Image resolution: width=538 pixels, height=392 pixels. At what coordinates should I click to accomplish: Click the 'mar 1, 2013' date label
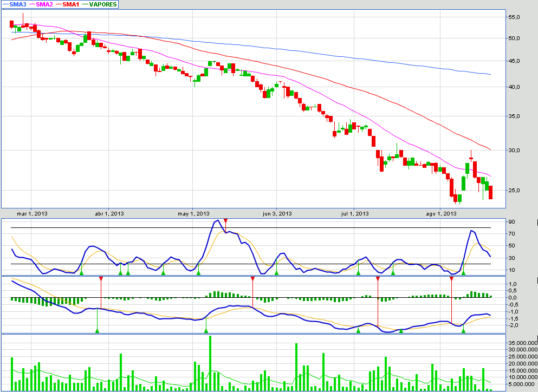(x=32, y=214)
